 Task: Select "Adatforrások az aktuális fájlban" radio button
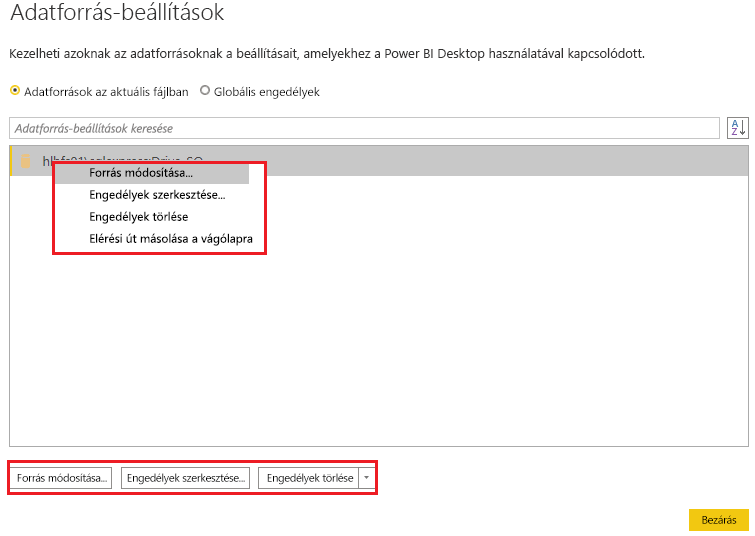coord(15,91)
